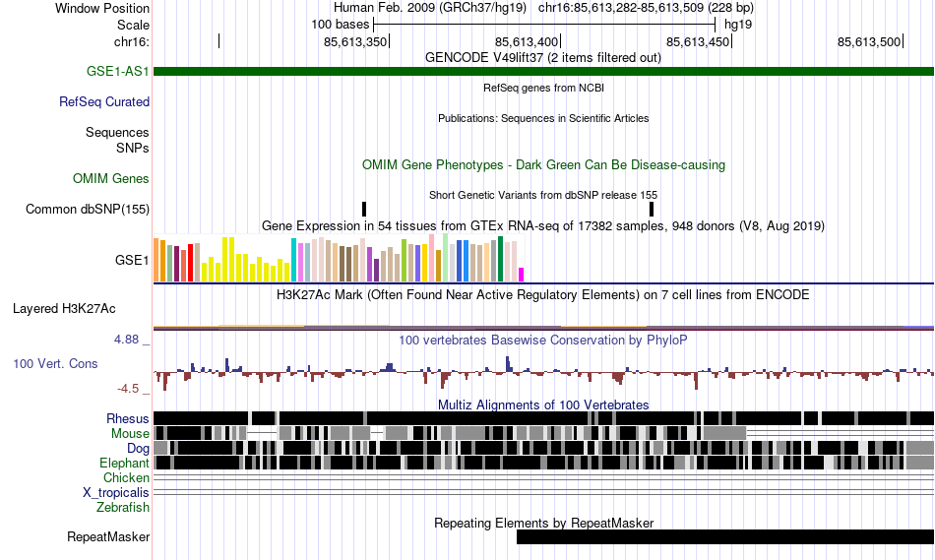The height and width of the screenshot is (560, 935).
Task: Click the cyan bar in GTEx chart
Action: pyautogui.click(x=293, y=260)
